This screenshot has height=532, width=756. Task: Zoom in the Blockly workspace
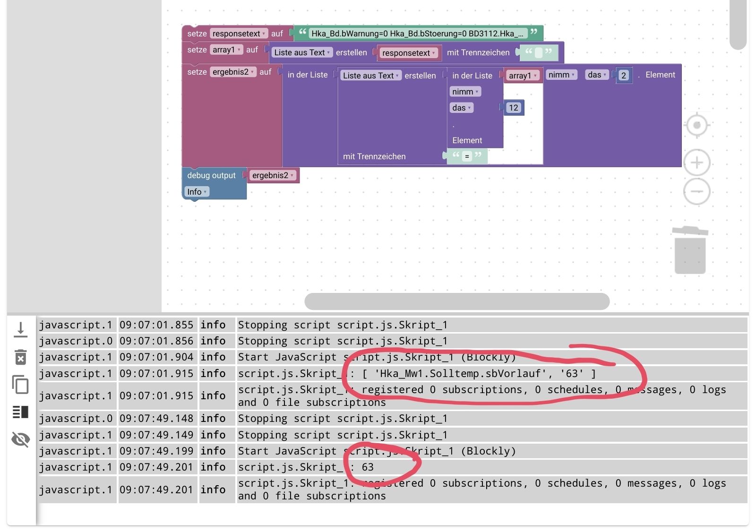click(697, 163)
